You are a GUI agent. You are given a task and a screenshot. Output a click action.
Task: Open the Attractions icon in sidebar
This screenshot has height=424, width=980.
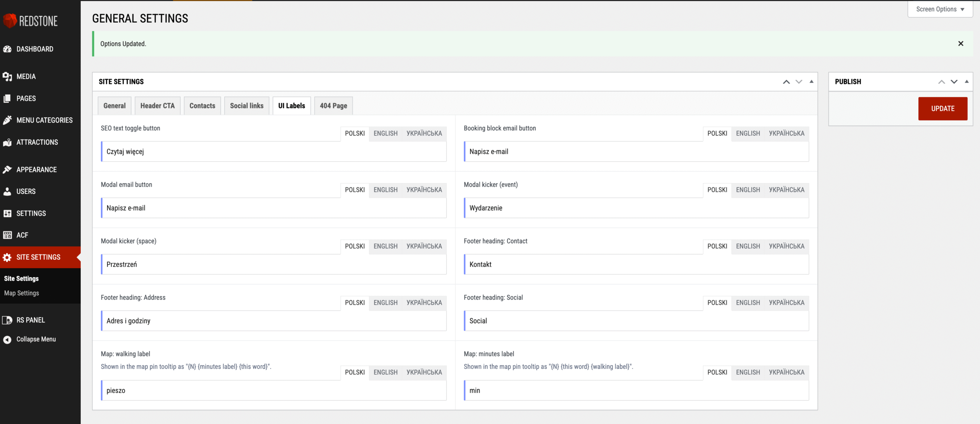point(7,142)
